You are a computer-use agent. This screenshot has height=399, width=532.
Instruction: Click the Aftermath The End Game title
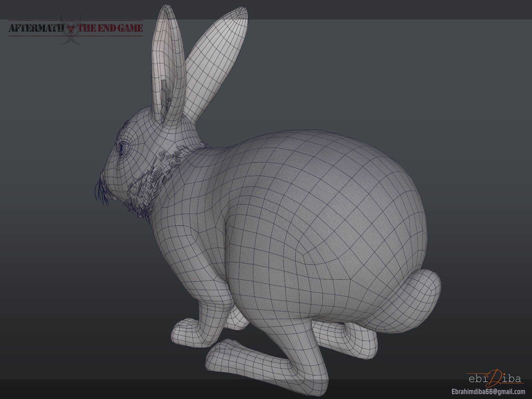point(75,28)
